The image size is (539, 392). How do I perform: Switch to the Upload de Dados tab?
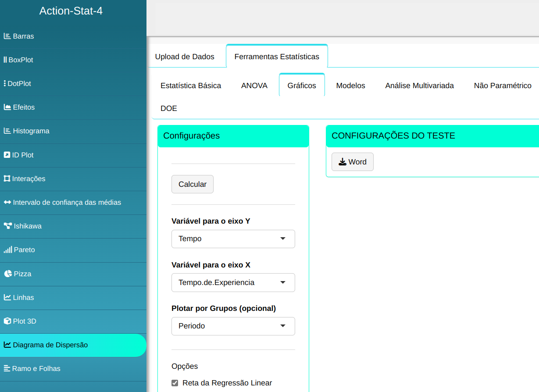[185, 57]
